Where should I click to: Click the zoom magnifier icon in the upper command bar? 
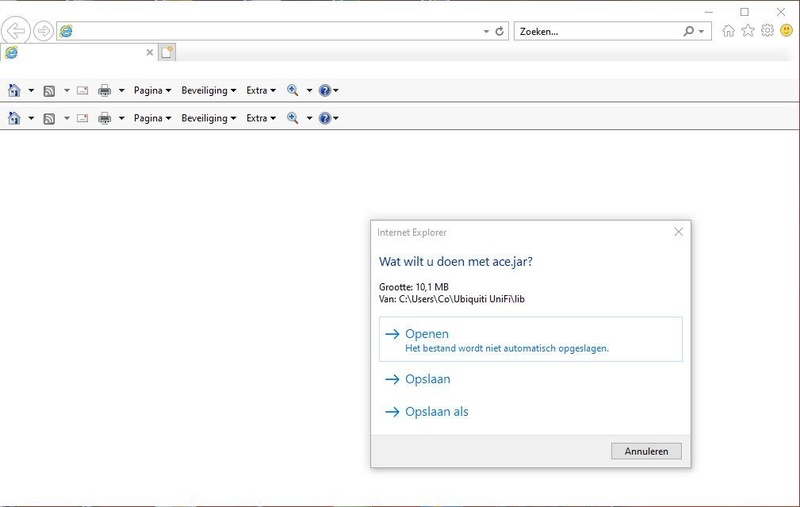[x=292, y=90]
